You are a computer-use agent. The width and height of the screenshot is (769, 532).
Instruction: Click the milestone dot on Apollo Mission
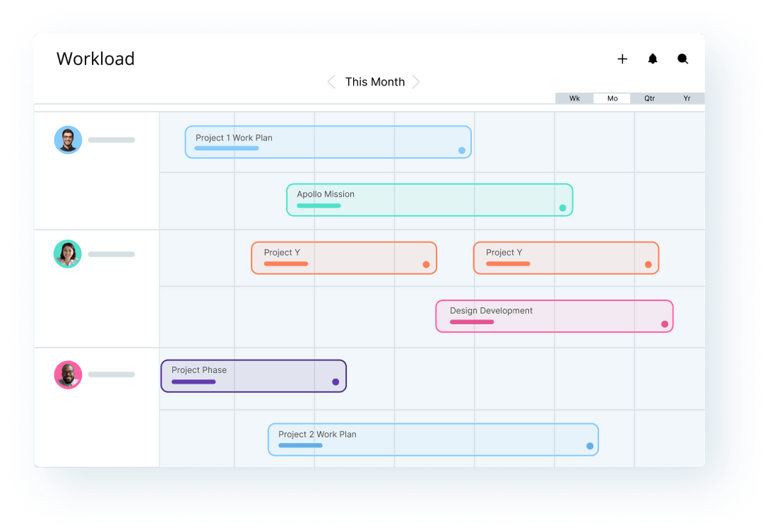(562, 206)
